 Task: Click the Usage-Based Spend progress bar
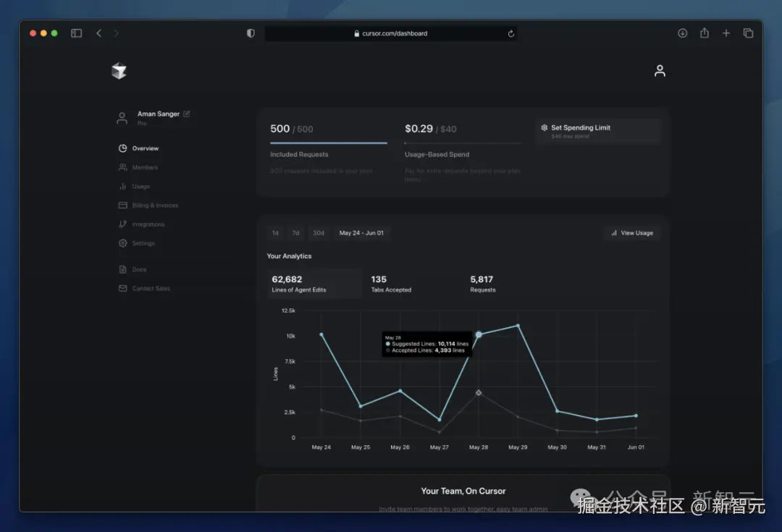click(x=463, y=143)
